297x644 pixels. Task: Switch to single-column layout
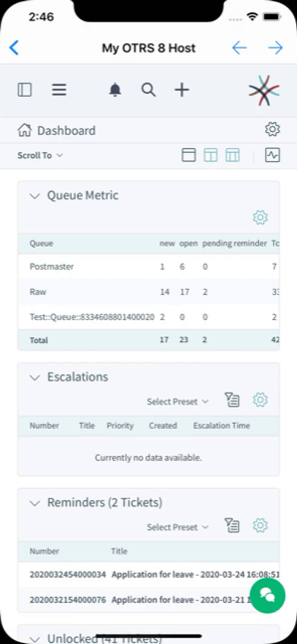tap(188, 155)
